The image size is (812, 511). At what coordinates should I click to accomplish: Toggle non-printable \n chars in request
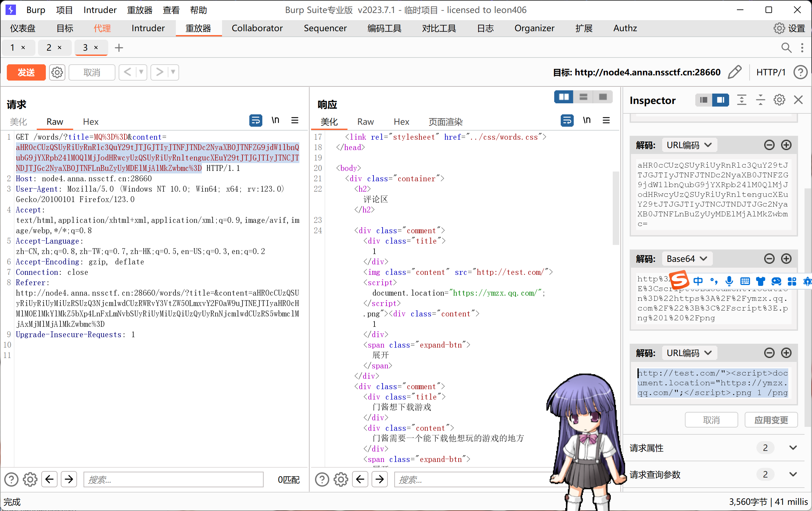(276, 120)
